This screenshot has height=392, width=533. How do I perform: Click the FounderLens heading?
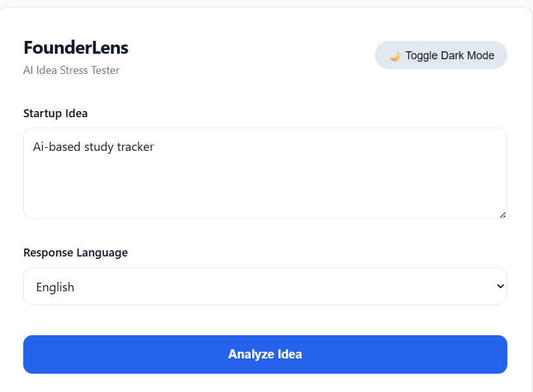click(x=76, y=48)
